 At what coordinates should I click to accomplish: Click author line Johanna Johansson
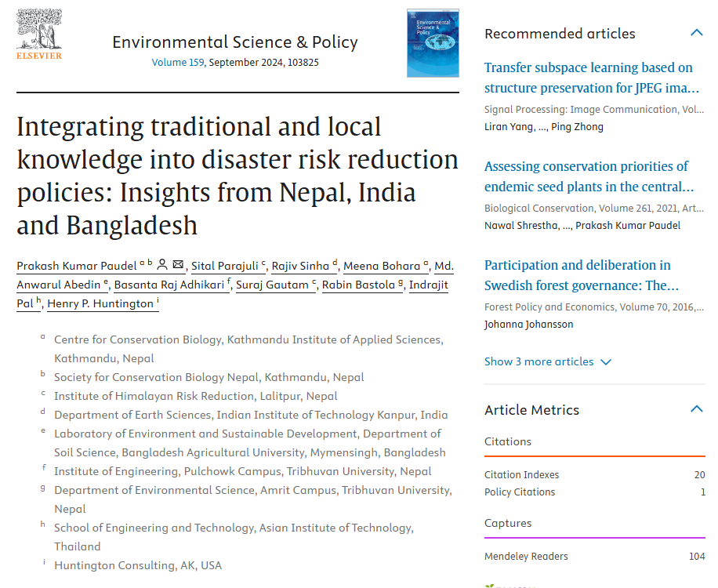528,325
